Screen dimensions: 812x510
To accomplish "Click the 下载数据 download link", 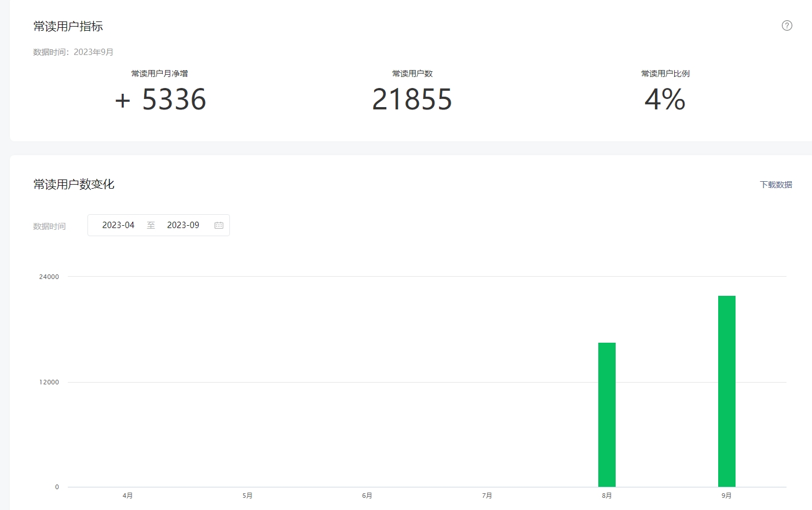I will (x=776, y=185).
